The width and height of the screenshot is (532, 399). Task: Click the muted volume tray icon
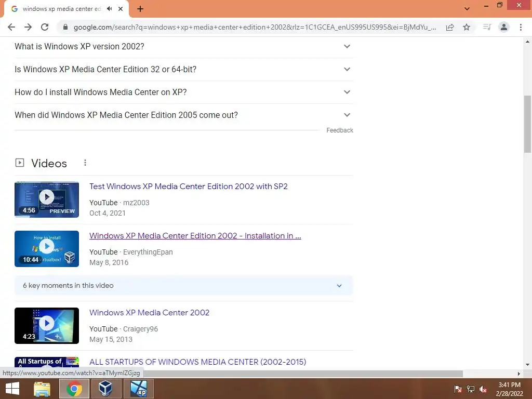point(483,389)
